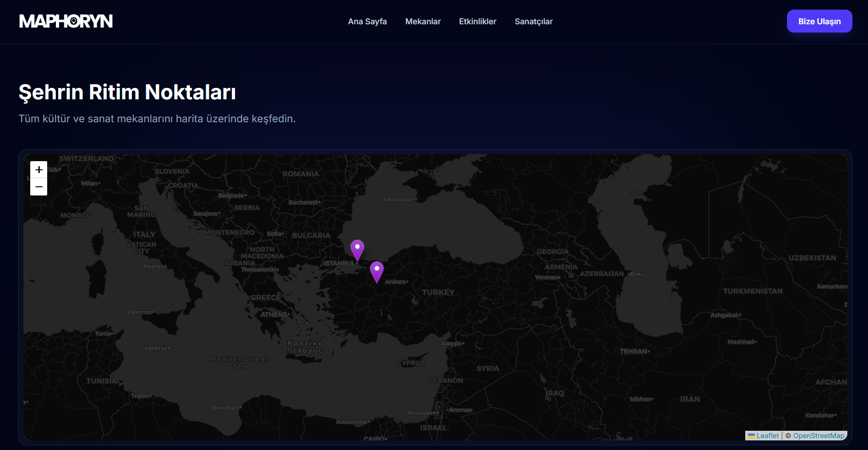
Task: Click the TUNISIA map label
Action: pos(102,381)
